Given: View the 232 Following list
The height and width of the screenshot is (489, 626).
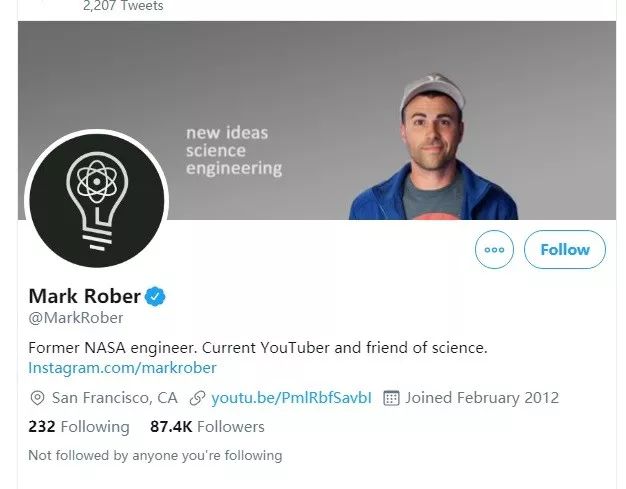Looking at the screenshot, I should (79, 427).
